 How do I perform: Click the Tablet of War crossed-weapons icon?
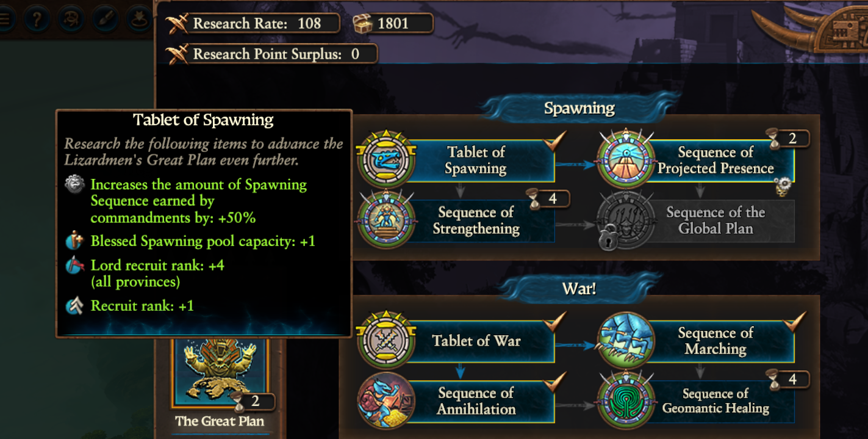(386, 341)
